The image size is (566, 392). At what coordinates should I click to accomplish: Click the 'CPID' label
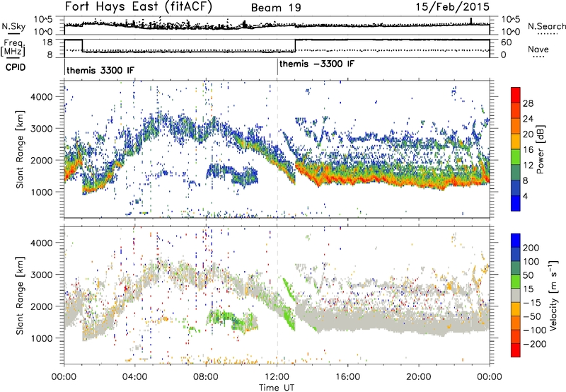16,67
